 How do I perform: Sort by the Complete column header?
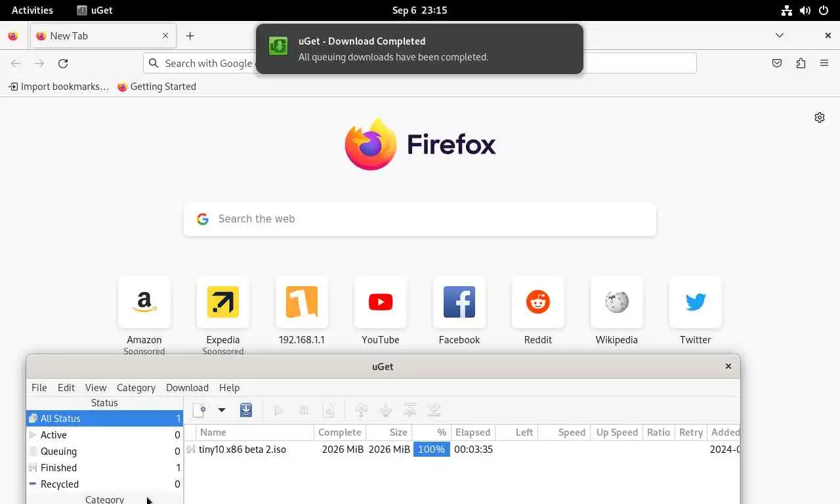[340, 432]
